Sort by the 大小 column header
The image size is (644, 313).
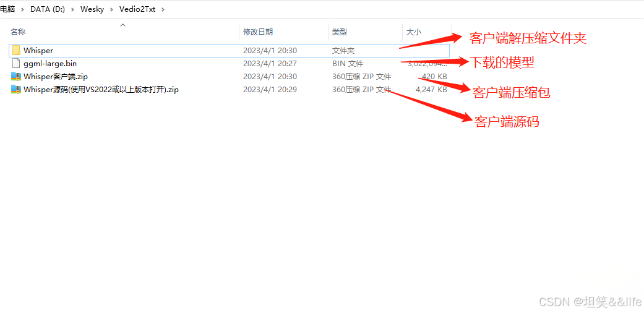[x=414, y=32]
